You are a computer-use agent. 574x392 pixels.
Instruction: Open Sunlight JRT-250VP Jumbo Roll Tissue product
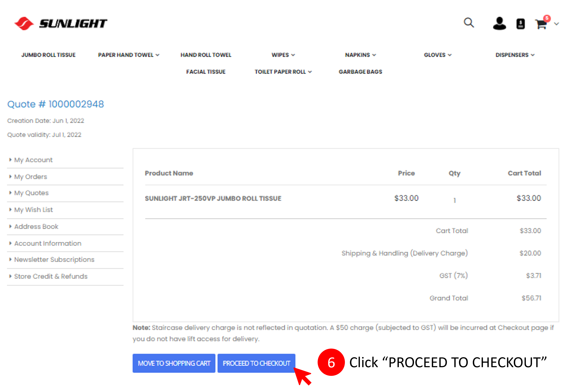213,198
